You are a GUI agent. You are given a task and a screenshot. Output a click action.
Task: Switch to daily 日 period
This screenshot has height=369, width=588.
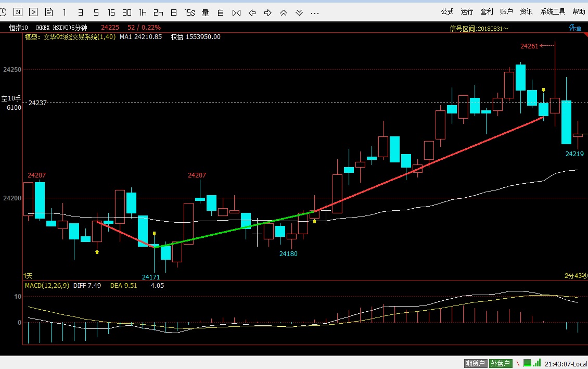pyautogui.click(x=174, y=11)
